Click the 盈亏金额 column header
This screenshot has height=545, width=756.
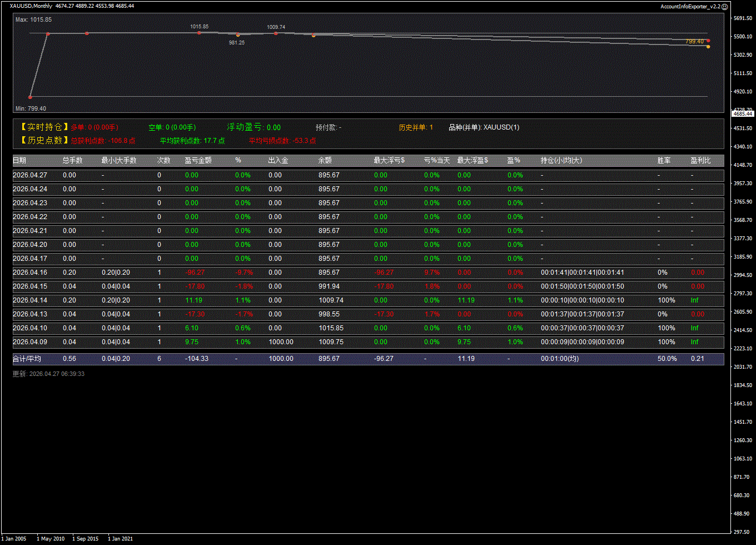198,160
